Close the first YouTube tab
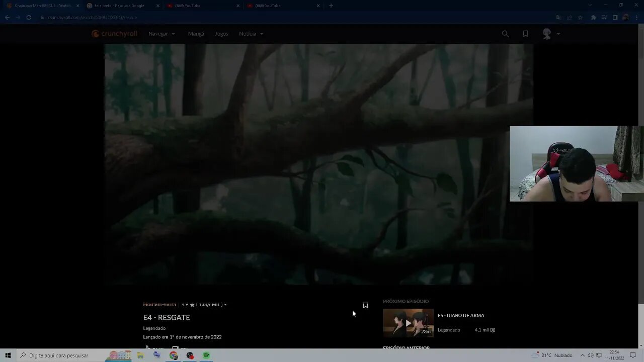The image size is (644, 362). [x=238, y=6]
